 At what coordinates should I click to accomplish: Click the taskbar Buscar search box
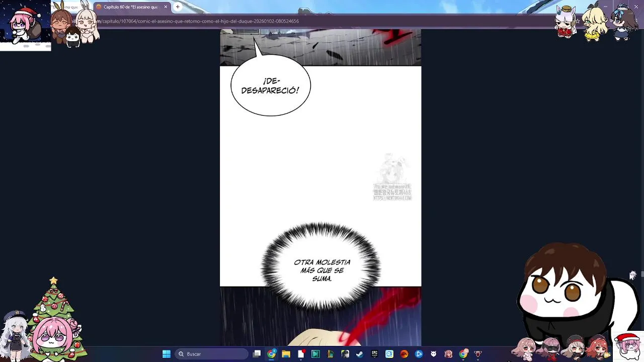click(211, 354)
